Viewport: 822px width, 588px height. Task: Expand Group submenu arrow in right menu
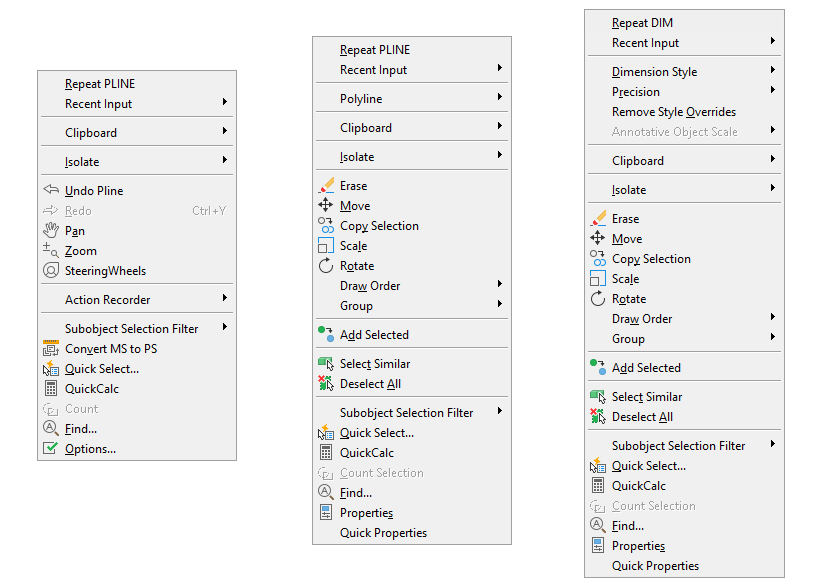(x=773, y=337)
